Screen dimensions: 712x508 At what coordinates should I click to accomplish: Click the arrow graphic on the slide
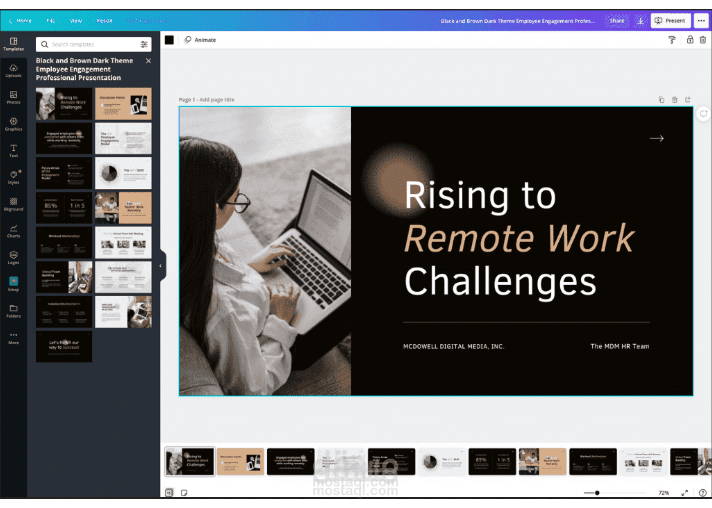point(657,138)
